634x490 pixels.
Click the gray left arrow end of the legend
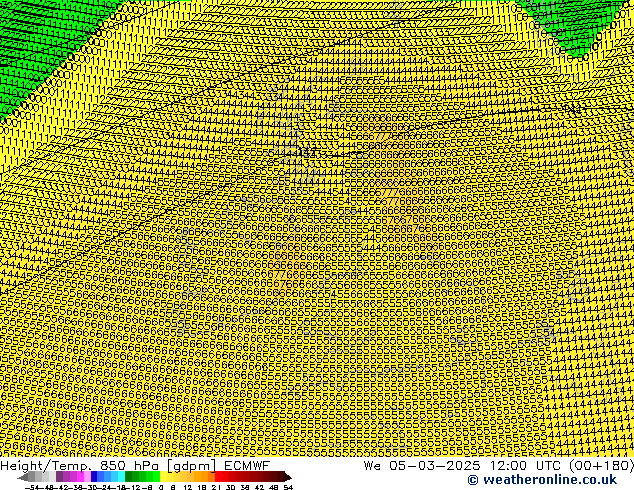23,477
